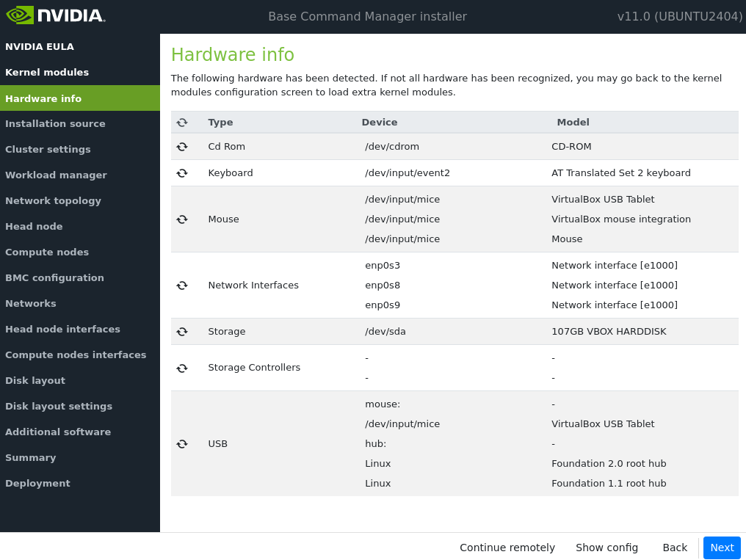The width and height of the screenshot is (746, 560).
Task: Click the Hardware info page heading
Action: tap(233, 54)
